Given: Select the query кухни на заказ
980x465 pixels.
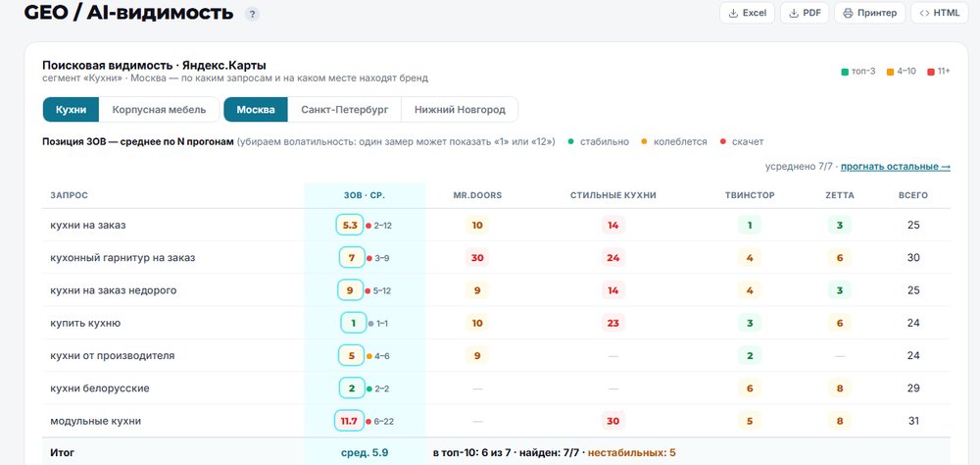Looking at the screenshot, I should [87, 225].
